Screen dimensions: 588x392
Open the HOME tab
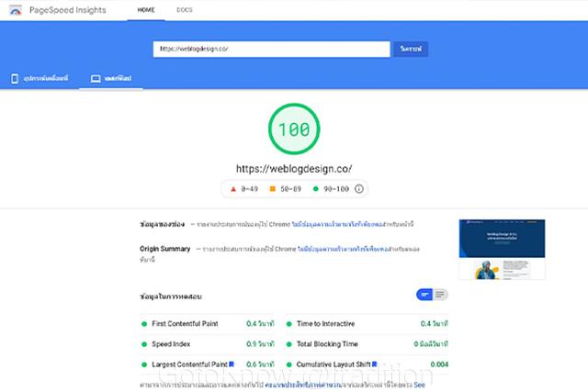146,10
